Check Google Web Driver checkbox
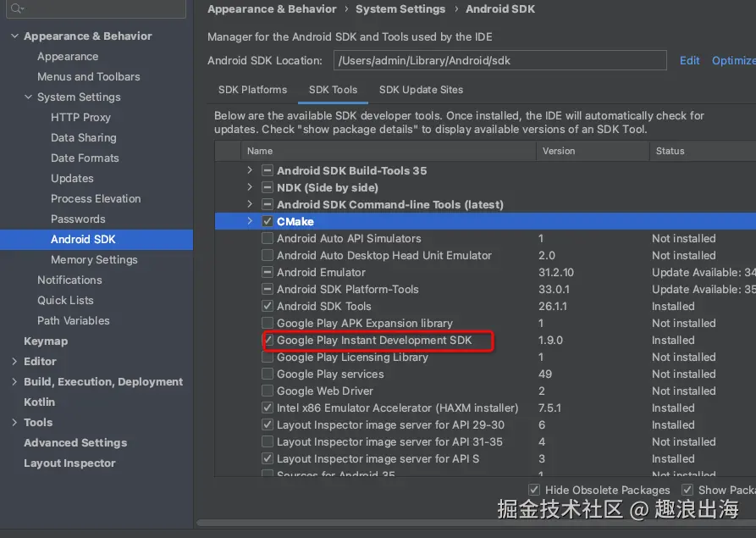 [268, 391]
